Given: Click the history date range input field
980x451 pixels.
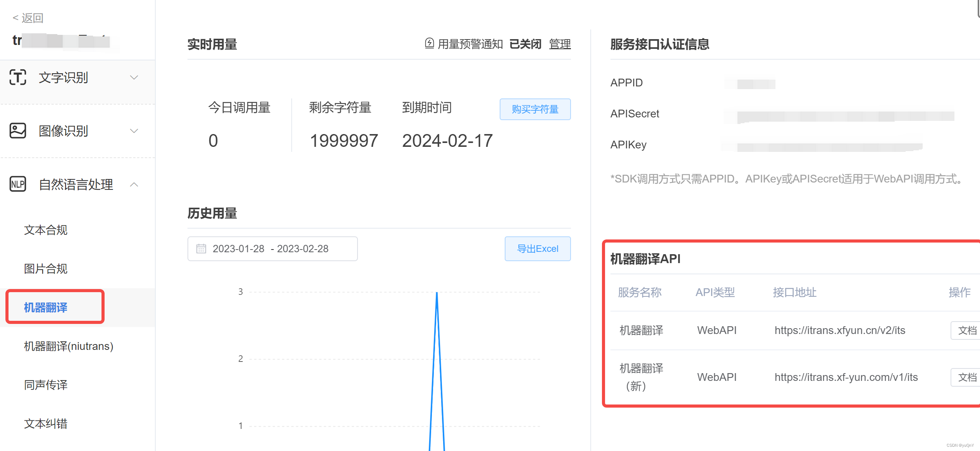Looking at the screenshot, I should [x=272, y=249].
